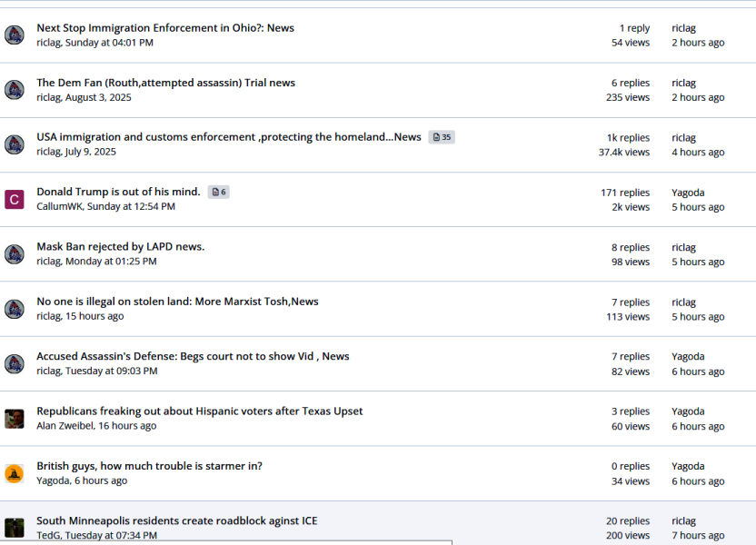Open 'Donald Trump is out of his mind' thread
Screen dimensions: 756x545
118,192
